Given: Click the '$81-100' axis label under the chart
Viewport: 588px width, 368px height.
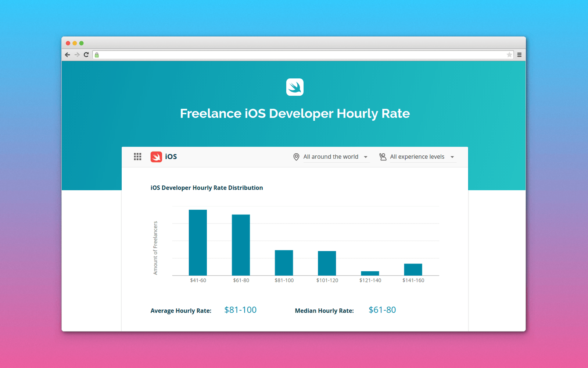Looking at the screenshot, I should pyautogui.click(x=284, y=280).
